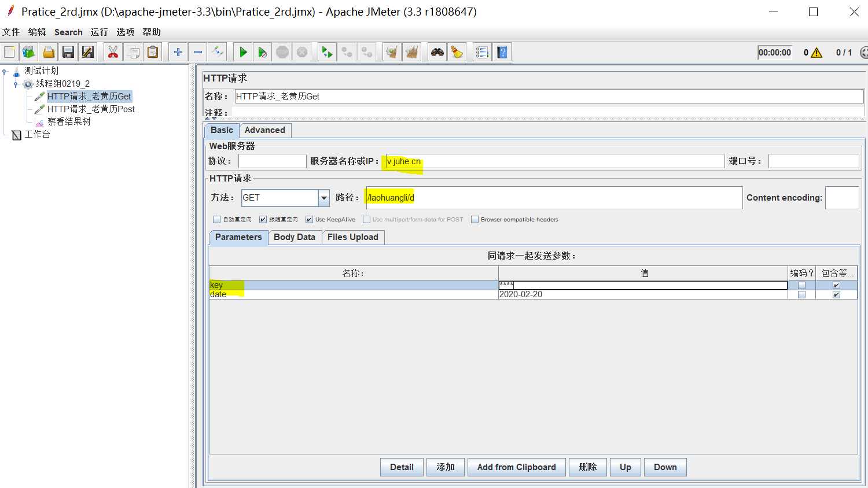The height and width of the screenshot is (488, 868).
Task: Click the greyed Shutdown test icon
Action: [302, 52]
